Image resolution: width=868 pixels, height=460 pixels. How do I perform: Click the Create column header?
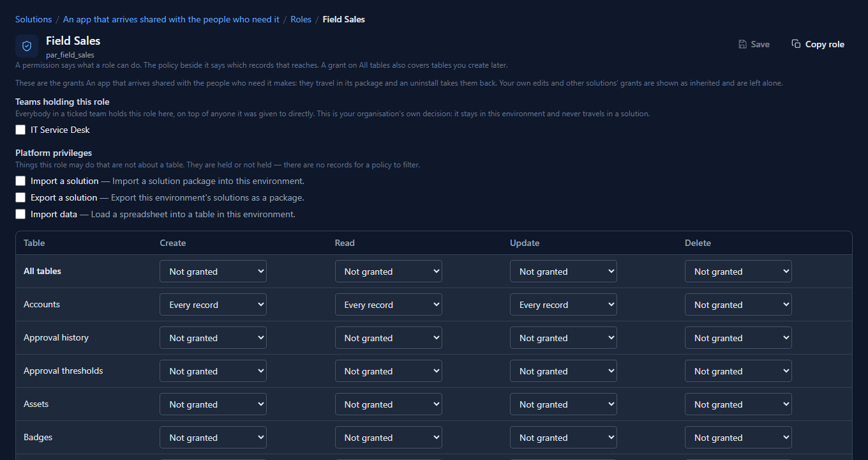(x=173, y=243)
